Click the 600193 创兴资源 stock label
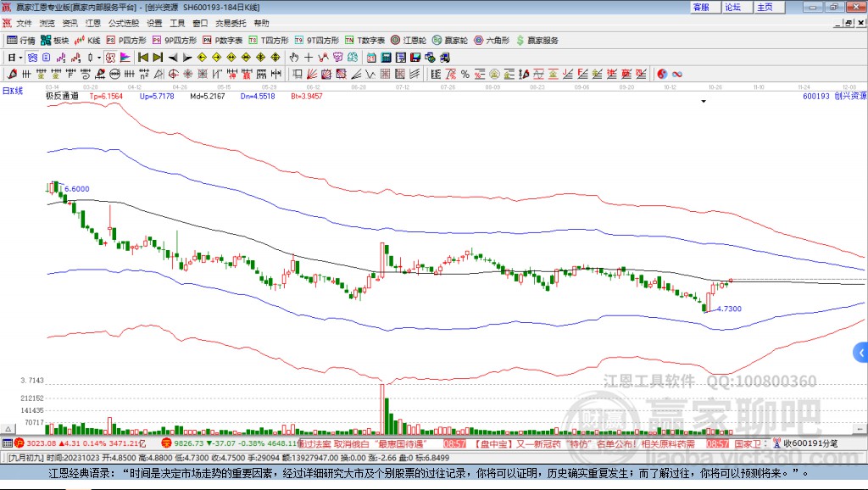This screenshot has width=868, height=490. click(x=834, y=96)
